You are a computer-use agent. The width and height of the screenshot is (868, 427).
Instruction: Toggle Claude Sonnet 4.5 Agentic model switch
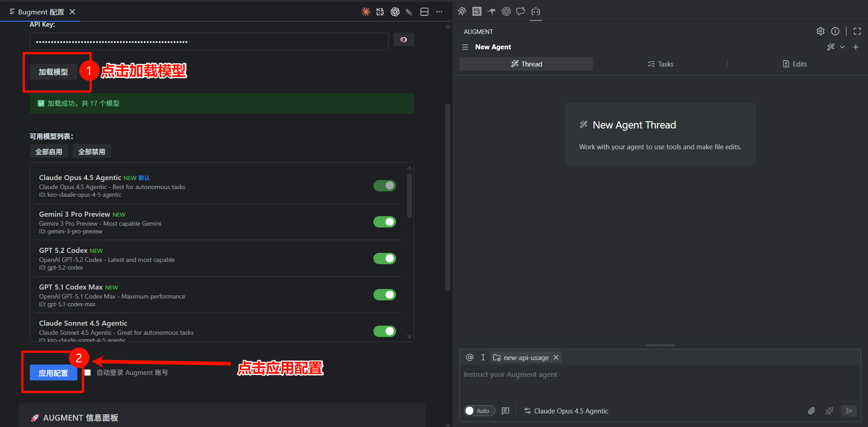click(x=385, y=331)
